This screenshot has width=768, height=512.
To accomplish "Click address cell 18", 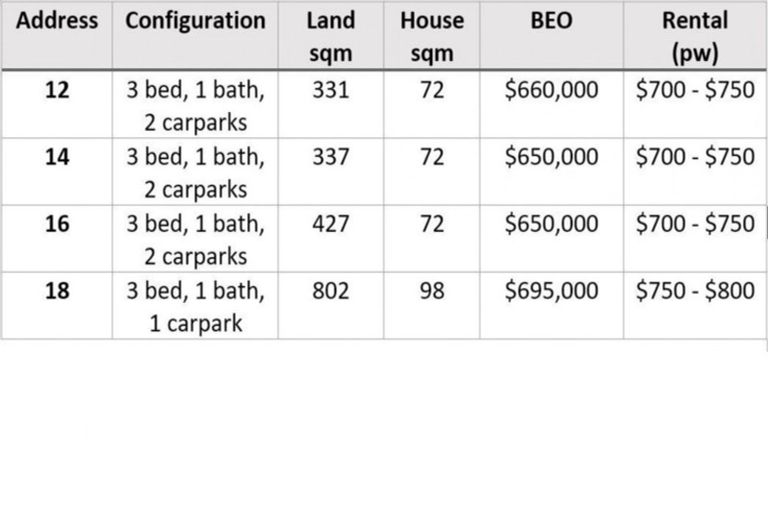I will pyautogui.click(x=57, y=291).
